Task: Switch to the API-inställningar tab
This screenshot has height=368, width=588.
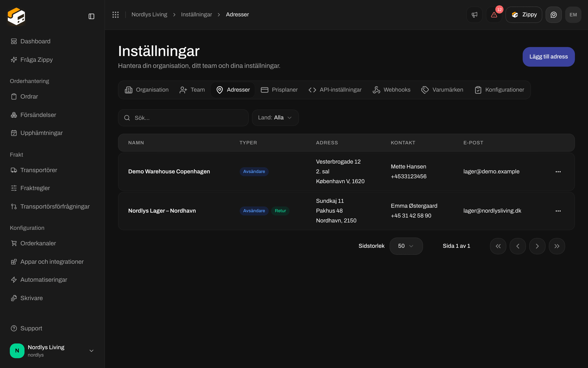Action: click(x=335, y=90)
